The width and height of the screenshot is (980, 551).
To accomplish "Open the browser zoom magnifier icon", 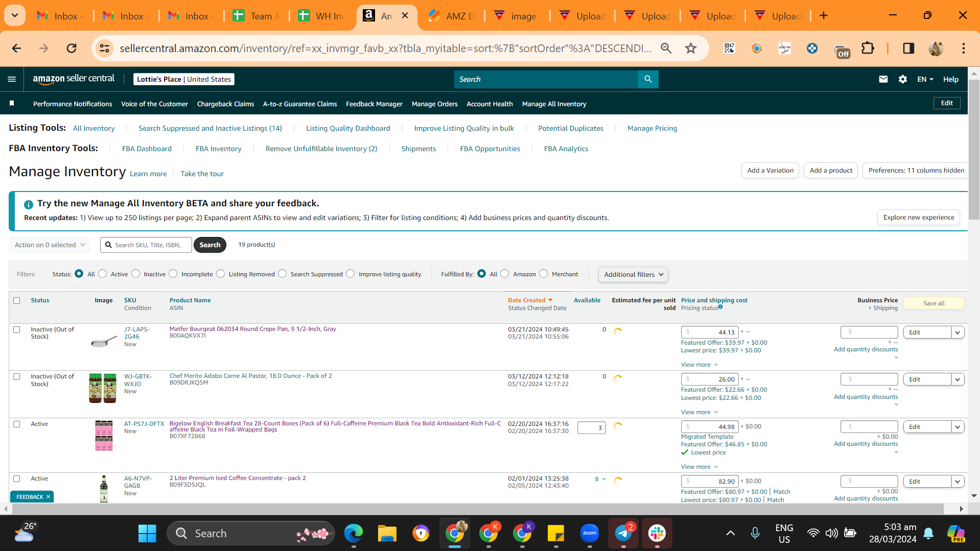I will [x=666, y=49].
